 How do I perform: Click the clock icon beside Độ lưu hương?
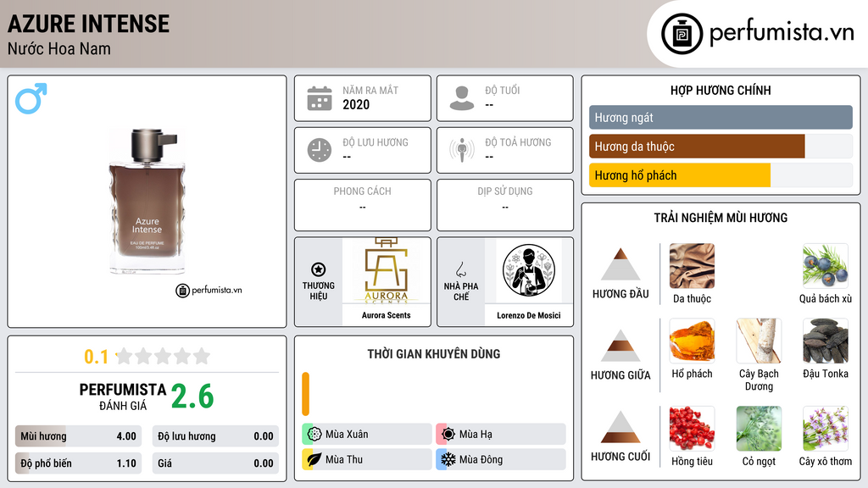(320, 150)
